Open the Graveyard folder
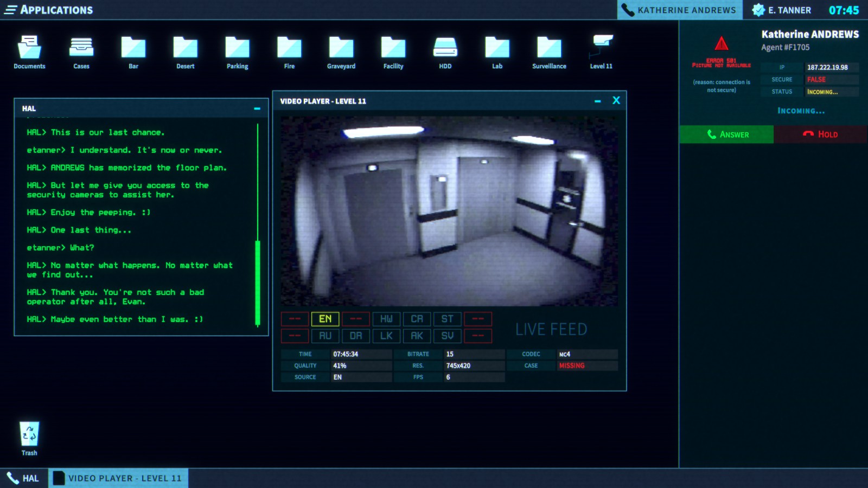This screenshot has height=488, width=868. point(340,49)
